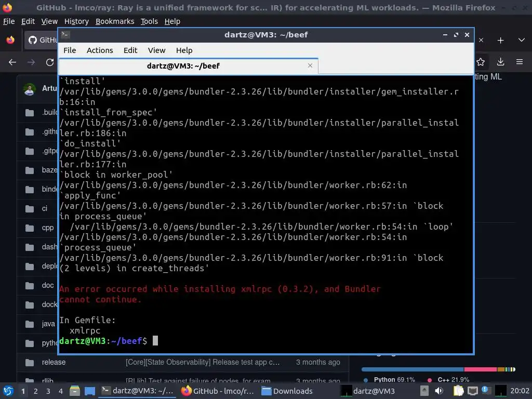Open the doc folder on GitHub
Image resolution: width=532 pixels, height=399 pixels.
click(x=47, y=285)
